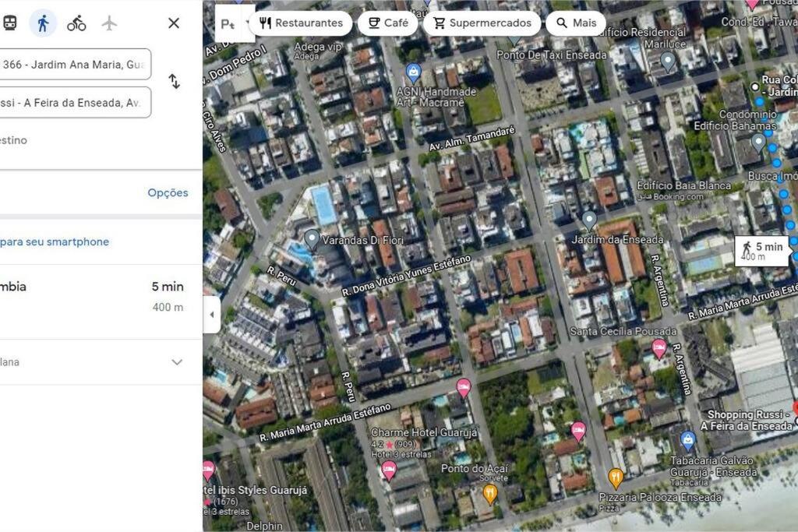Click the Edifício Baia Blanca label
The width and height of the screenshot is (798, 532).
point(683,185)
